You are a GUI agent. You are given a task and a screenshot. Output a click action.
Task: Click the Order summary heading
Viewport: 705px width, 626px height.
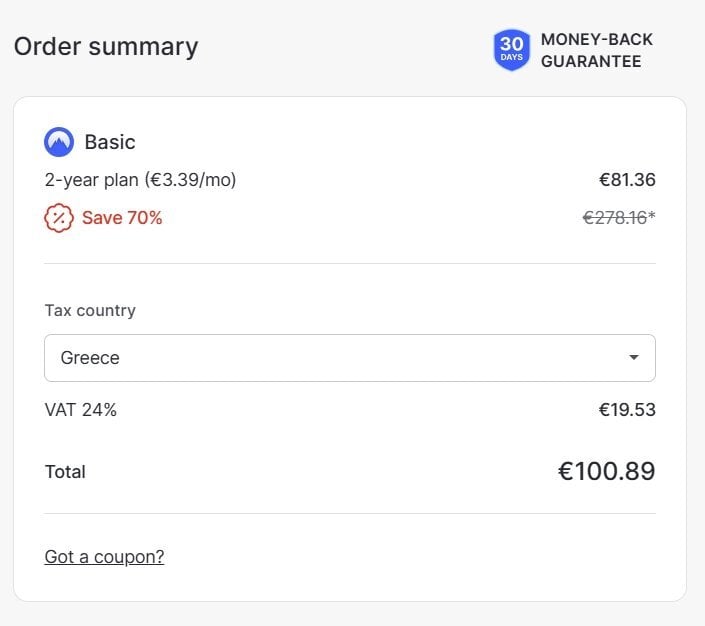coord(106,47)
